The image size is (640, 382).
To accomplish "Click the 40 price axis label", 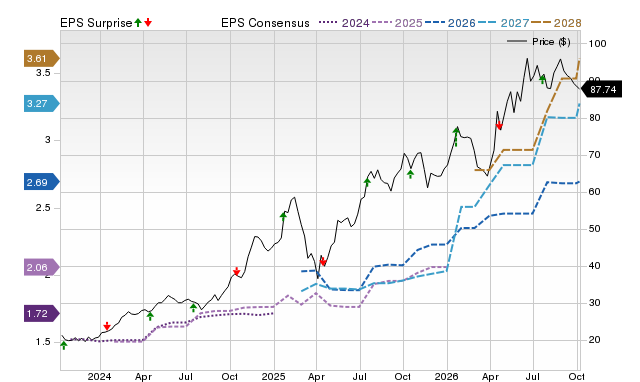I will (x=594, y=266).
